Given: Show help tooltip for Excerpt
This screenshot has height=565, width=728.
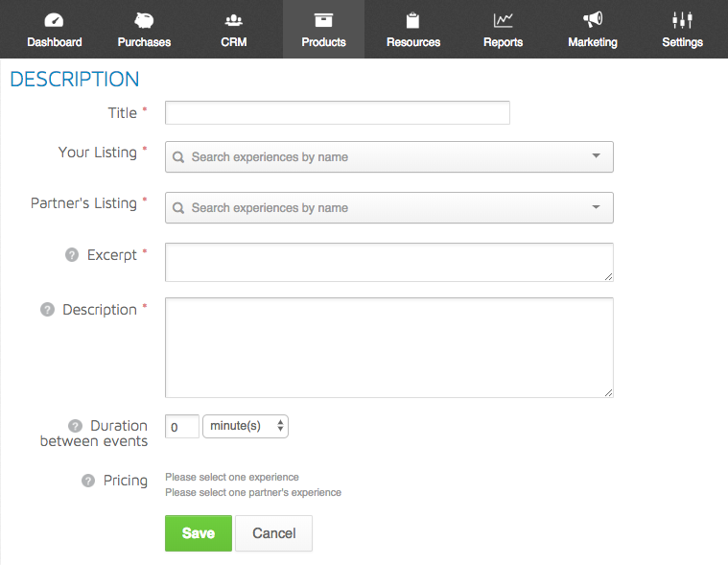Looking at the screenshot, I should coord(72,254).
